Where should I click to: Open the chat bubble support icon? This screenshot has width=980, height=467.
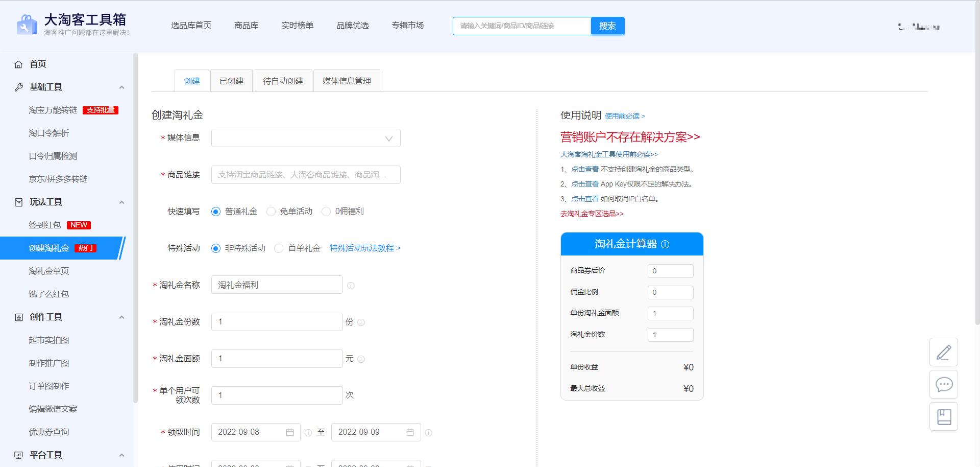click(943, 384)
